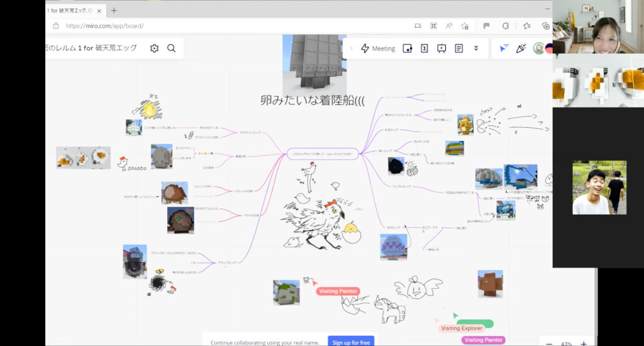Click the 43% zoom level
The image size is (644, 346).
click(x=566, y=344)
